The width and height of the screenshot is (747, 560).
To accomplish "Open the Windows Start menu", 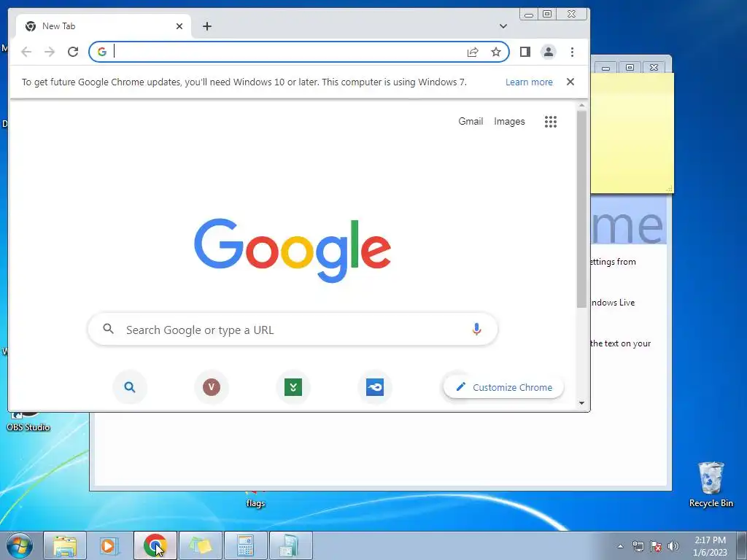I will tap(20, 545).
